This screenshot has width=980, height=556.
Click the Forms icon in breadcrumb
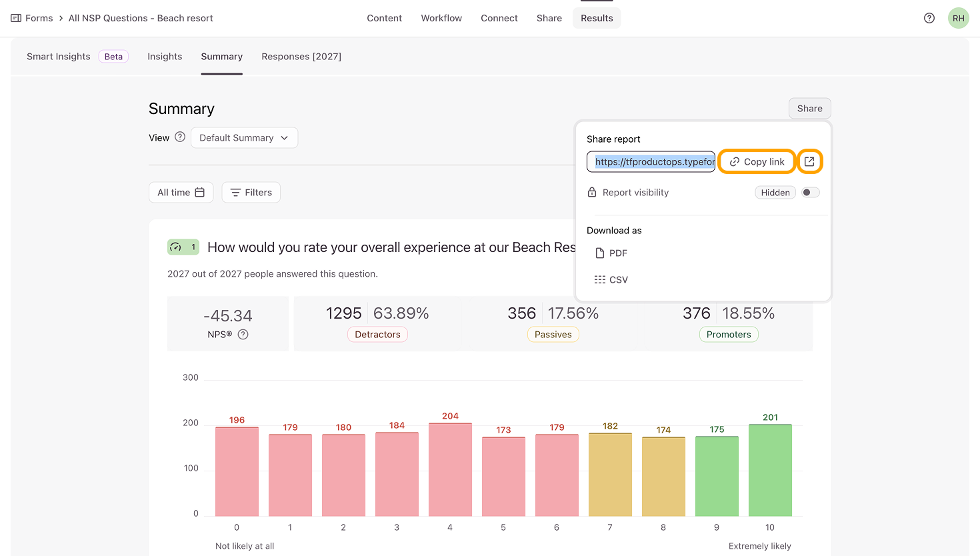[x=16, y=18]
